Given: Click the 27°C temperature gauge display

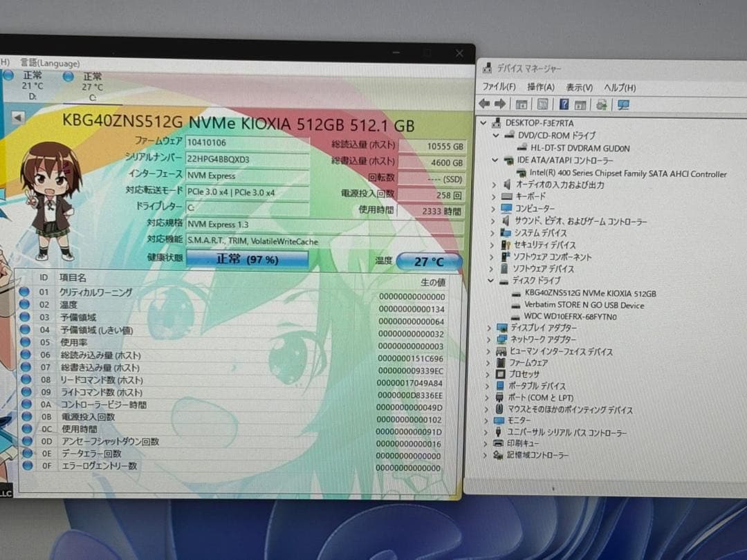Looking at the screenshot, I should 430,261.
